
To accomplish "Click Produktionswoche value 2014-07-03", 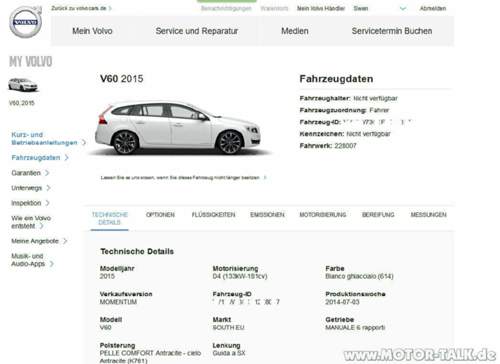I will tap(342, 302).
